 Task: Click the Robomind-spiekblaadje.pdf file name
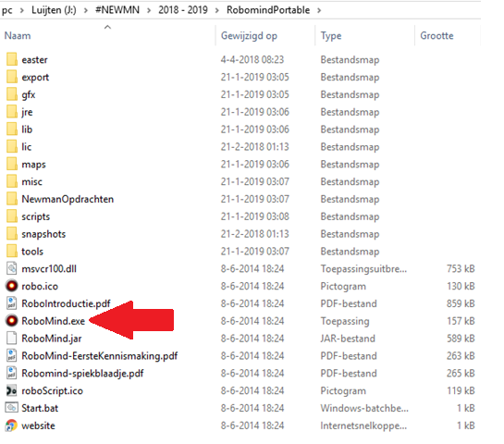point(82,374)
